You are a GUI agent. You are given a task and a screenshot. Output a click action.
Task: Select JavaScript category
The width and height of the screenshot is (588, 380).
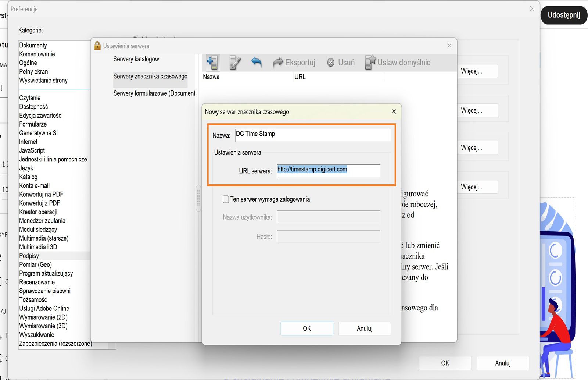[x=32, y=151]
